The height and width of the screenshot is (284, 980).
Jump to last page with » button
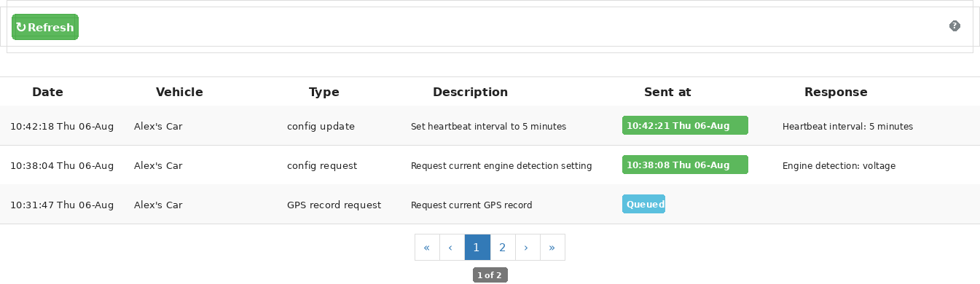click(552, 247)
